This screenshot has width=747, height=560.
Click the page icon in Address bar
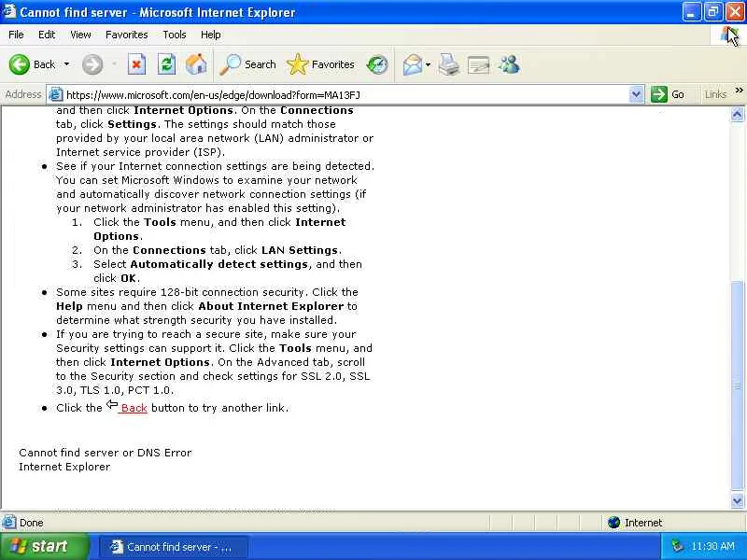point(56,95)
